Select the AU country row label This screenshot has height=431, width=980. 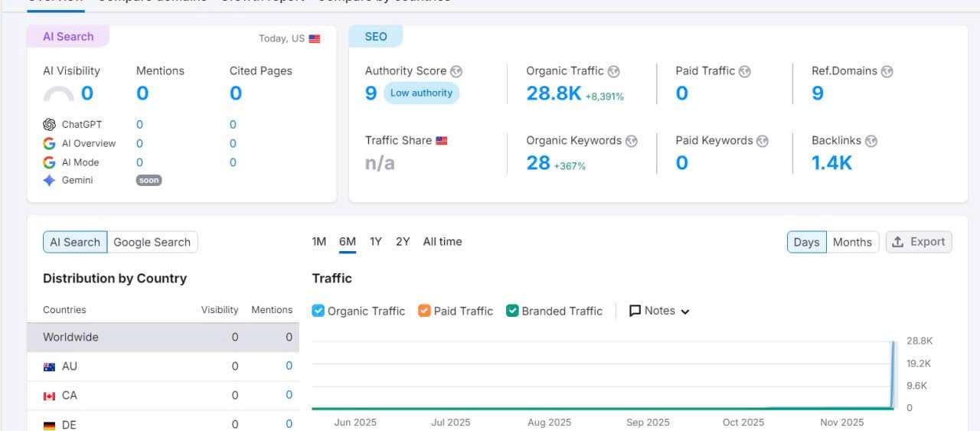tap(70, 367)
